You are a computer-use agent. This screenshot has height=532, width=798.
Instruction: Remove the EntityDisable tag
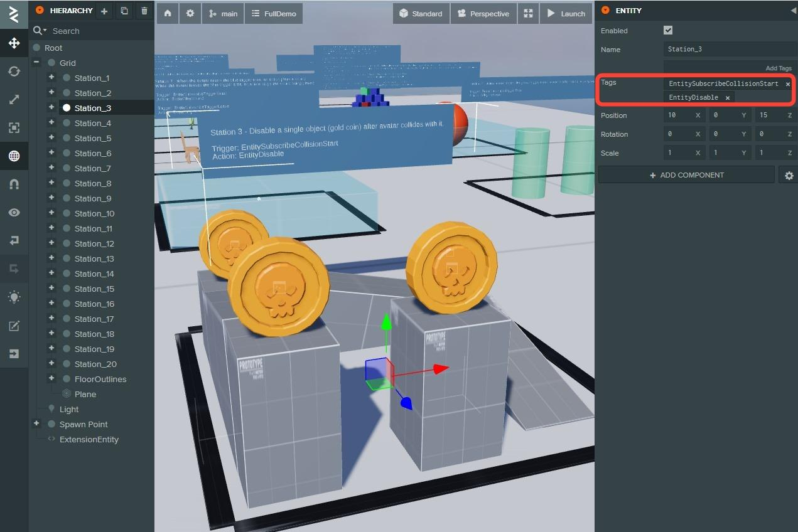728,98
